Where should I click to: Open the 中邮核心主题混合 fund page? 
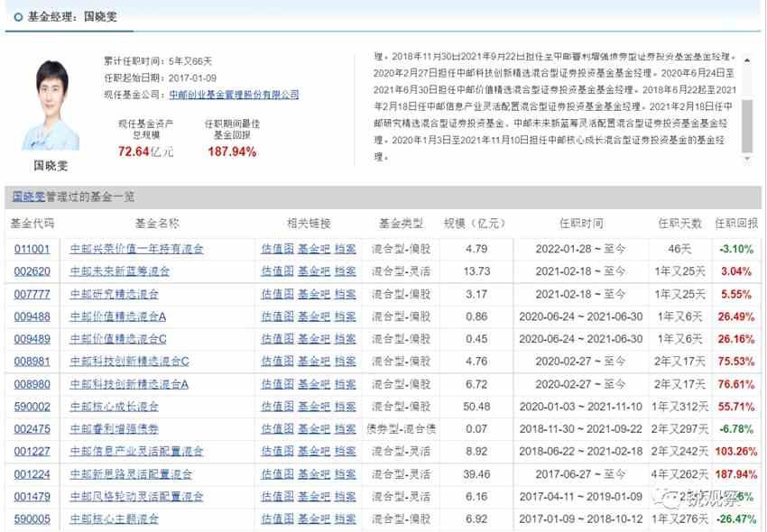[x=114, y=518]
